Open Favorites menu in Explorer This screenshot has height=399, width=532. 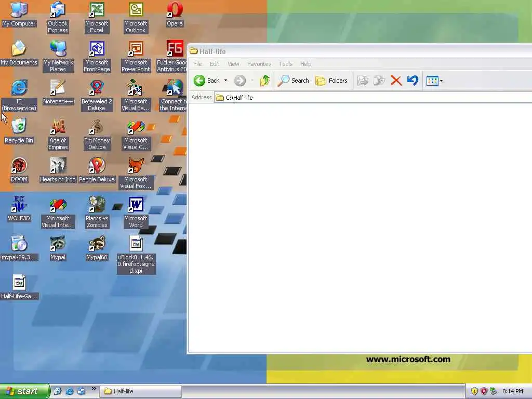(259, 64)
